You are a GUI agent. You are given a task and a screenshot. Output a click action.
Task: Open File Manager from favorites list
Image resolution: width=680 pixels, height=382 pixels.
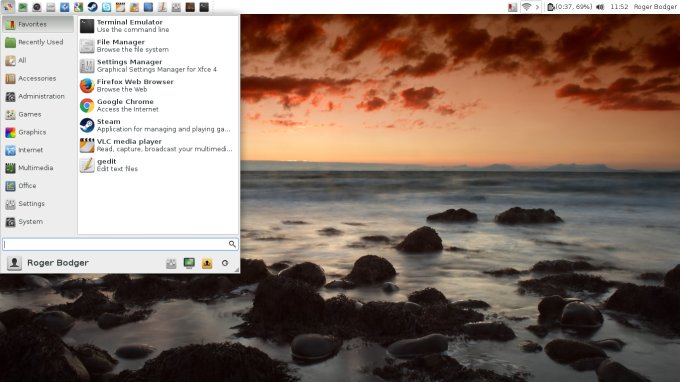coord(158,46)
